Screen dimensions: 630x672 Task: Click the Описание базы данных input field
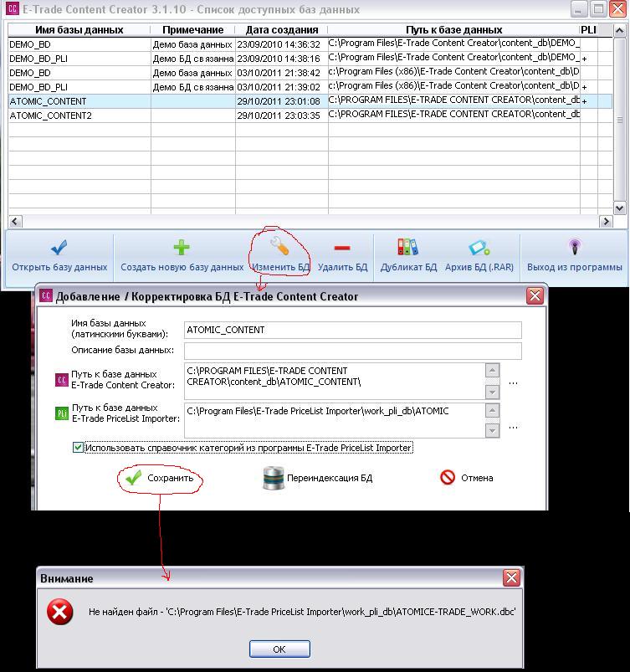tap(353, 351)
